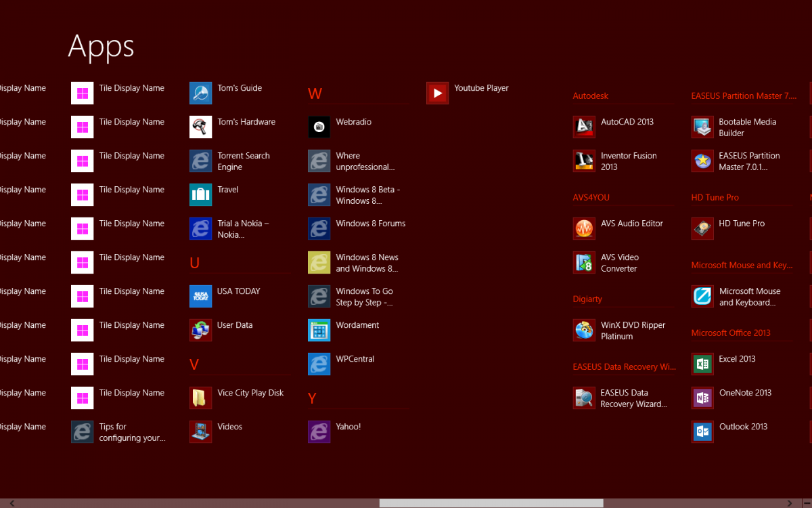The image size is (812, 508).
Task: Select the letter W group header
Action: [315, 93]
